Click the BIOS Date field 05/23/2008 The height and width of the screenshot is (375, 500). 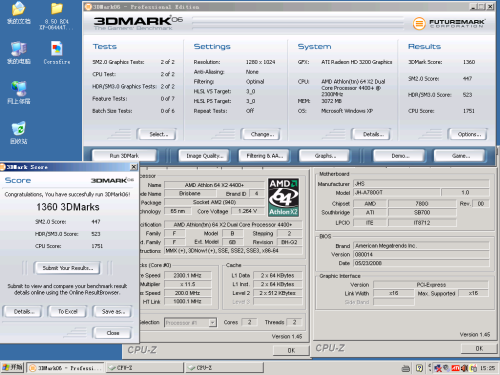point(421,263)
